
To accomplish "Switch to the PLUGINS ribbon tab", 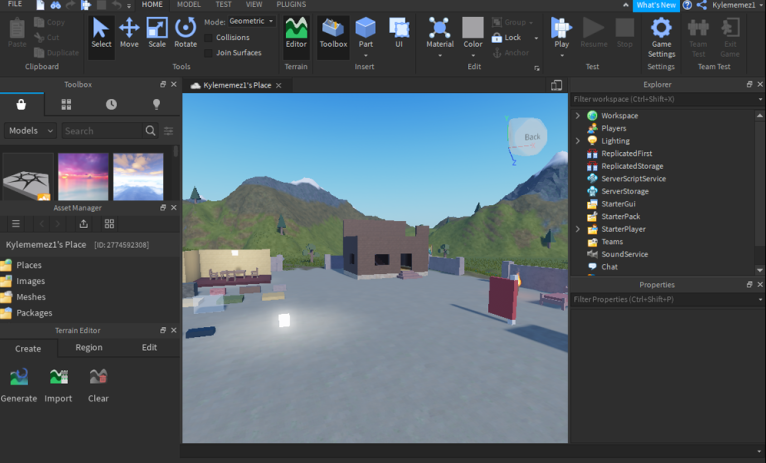I will click(x=291, y=4).
